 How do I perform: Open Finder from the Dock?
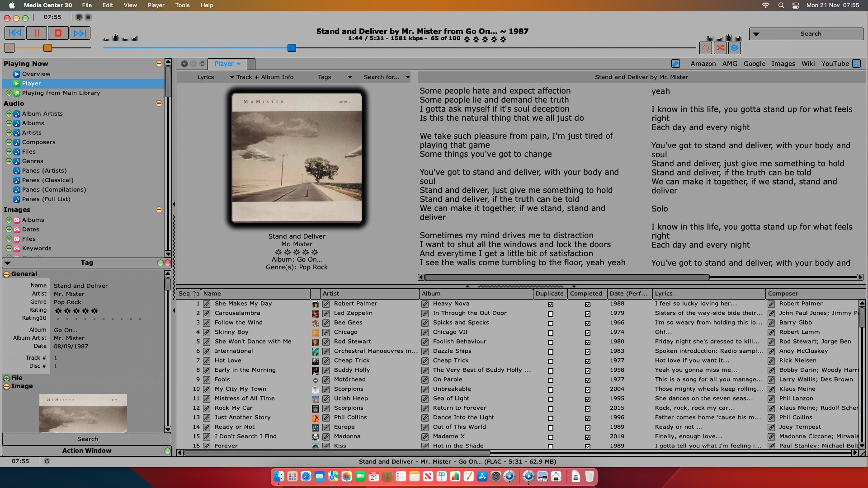pos(279,476)
